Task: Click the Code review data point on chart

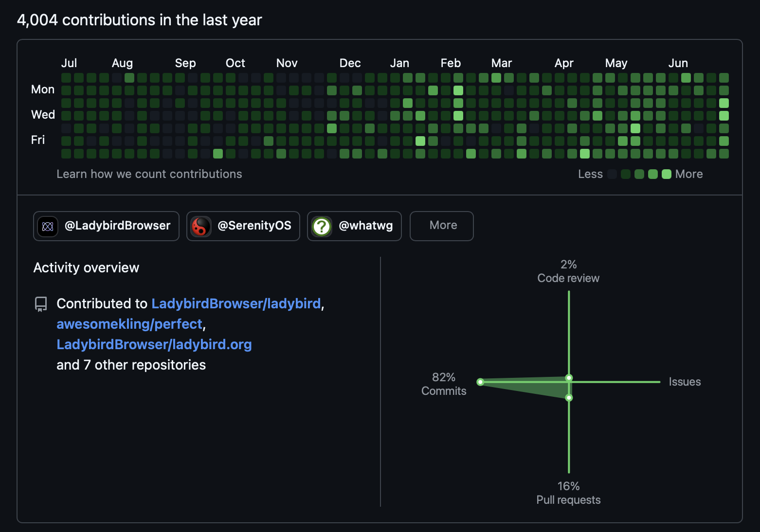Action: tap(569, 378)
